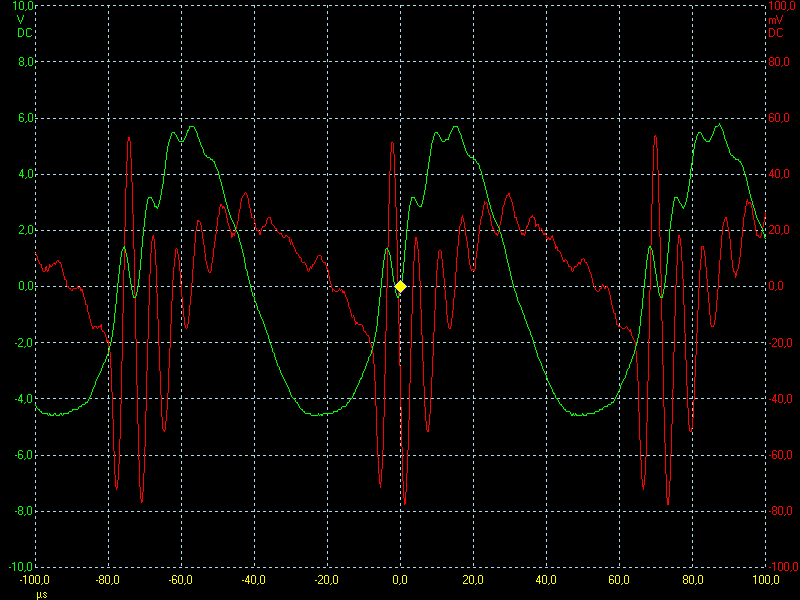Screen dimensions: 800x600
Task: Click the time axis label -80,0
Action: pyautogui.click(x=108, y=580)
